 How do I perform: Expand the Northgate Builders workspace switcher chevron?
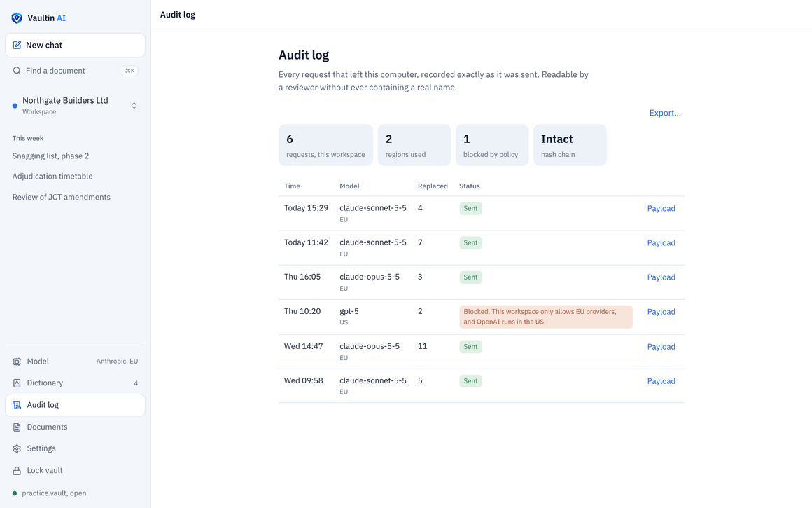pos(134,106)
